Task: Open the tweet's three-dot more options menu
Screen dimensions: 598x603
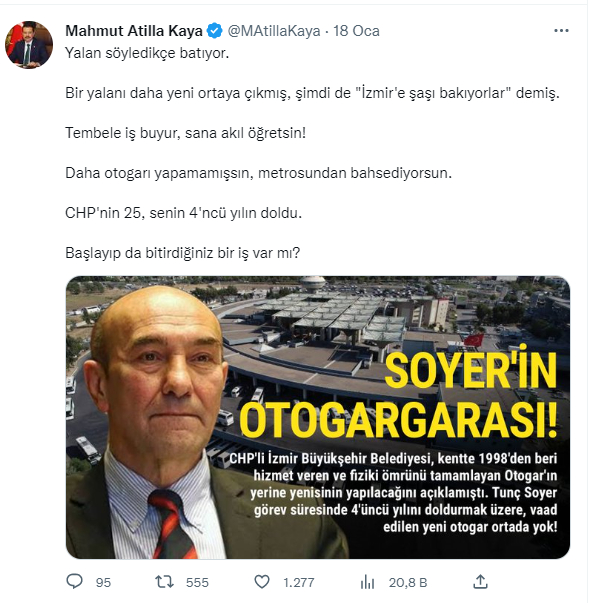Action: tap(561, 31)
